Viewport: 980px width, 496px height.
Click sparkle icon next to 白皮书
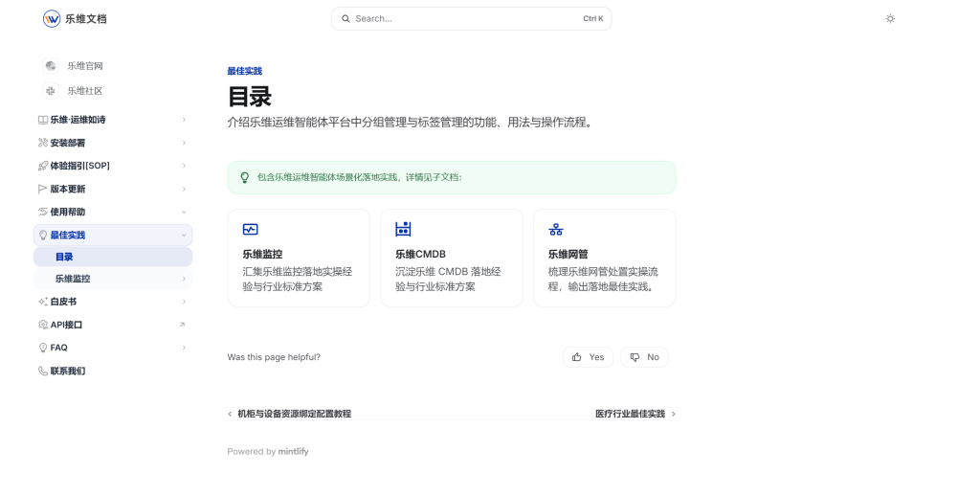[x=43, y=302]
